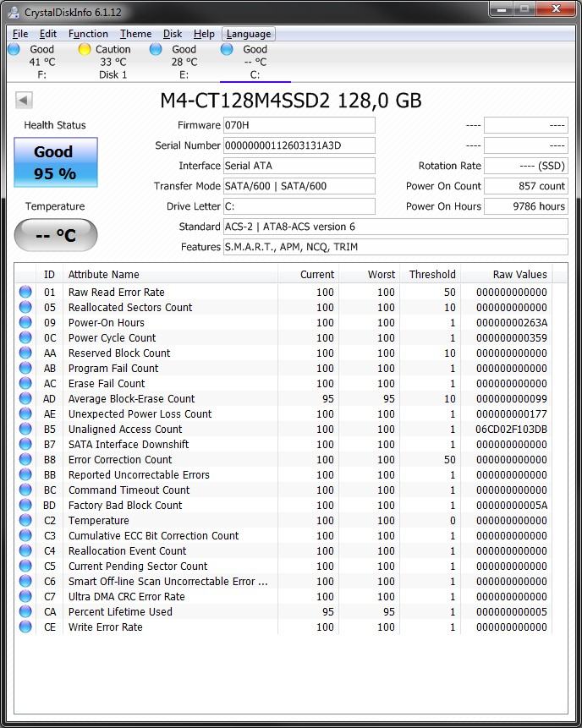This screenshot has height=728, width=582.
Task: Select the yellow Caution Disk 1 icon
Action: pos(85,49)
